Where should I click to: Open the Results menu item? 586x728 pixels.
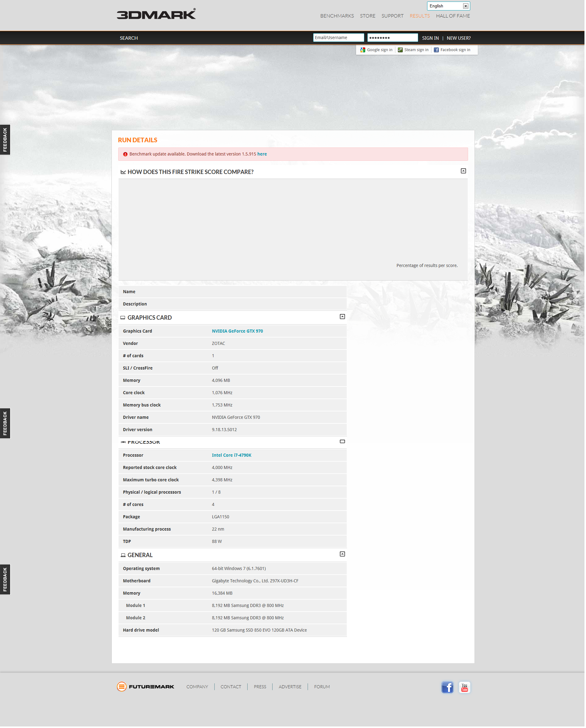point(420,16)
